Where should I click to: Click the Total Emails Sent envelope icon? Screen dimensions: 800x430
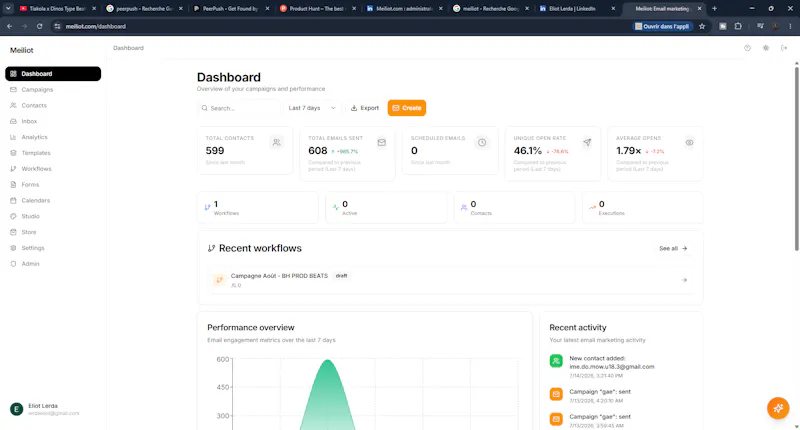click(382, 142)
